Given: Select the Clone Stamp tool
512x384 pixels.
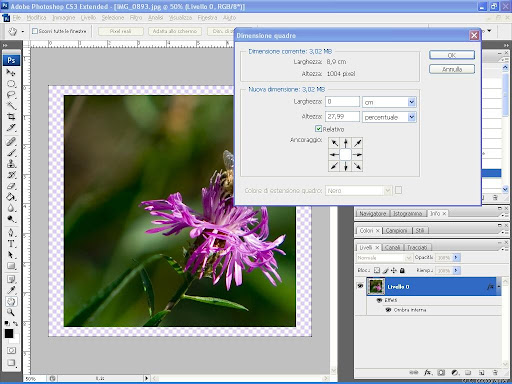Looking at the screenshot, I should pyautogui.click(x=11, y=164).
